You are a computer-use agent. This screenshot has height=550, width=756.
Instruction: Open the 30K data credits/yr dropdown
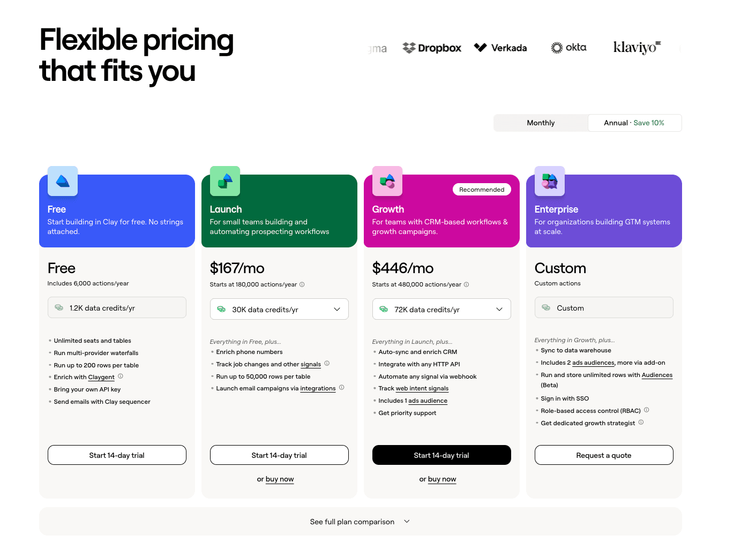tap(279, 310)
